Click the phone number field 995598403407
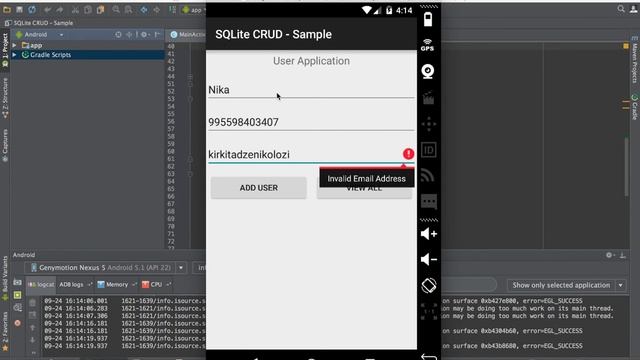 click(311, 122)
